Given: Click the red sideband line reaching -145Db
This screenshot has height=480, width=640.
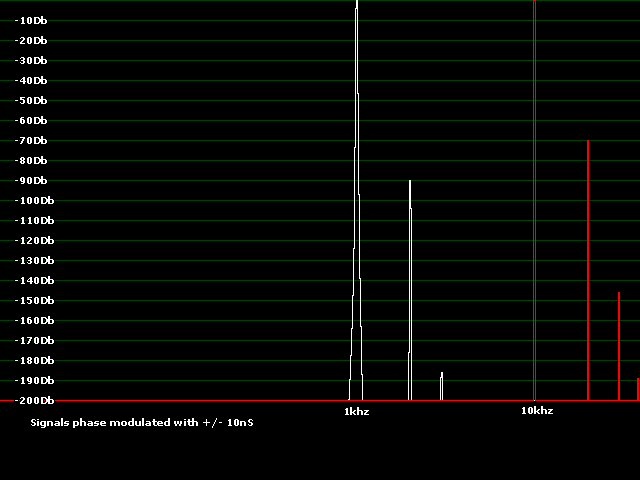Looking at the screenshot, I should 619,346.
